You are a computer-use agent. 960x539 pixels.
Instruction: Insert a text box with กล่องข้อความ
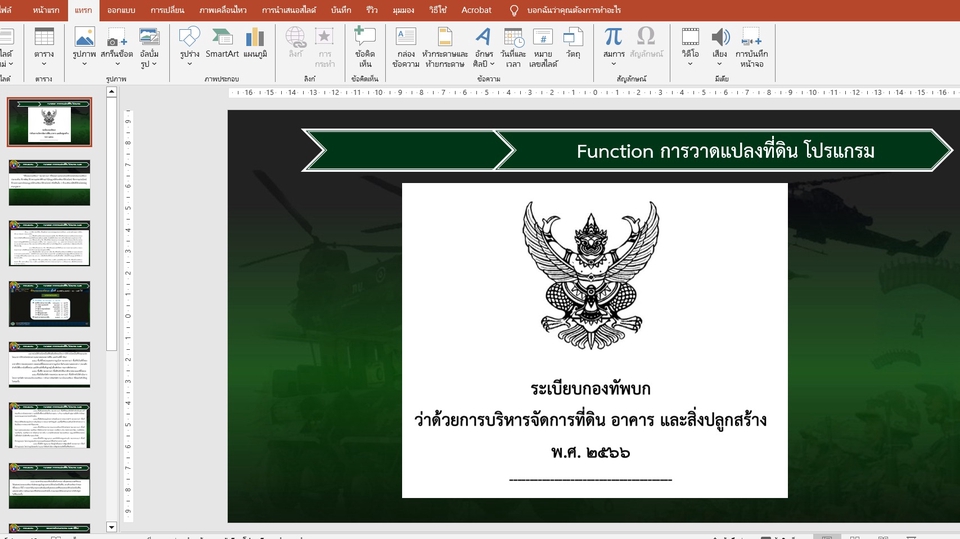pyautogui.click(x=405, y=47)
